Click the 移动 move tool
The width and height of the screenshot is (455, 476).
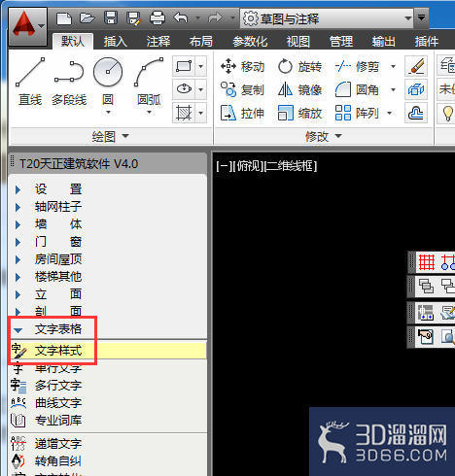tap(242, 66)
